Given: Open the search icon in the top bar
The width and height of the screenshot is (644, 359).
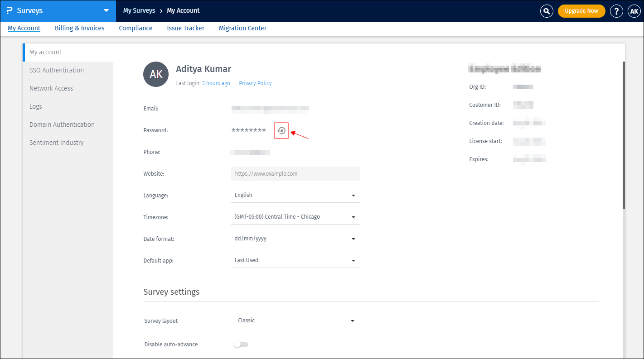Looking at the screenshot, I should (547, 11).
